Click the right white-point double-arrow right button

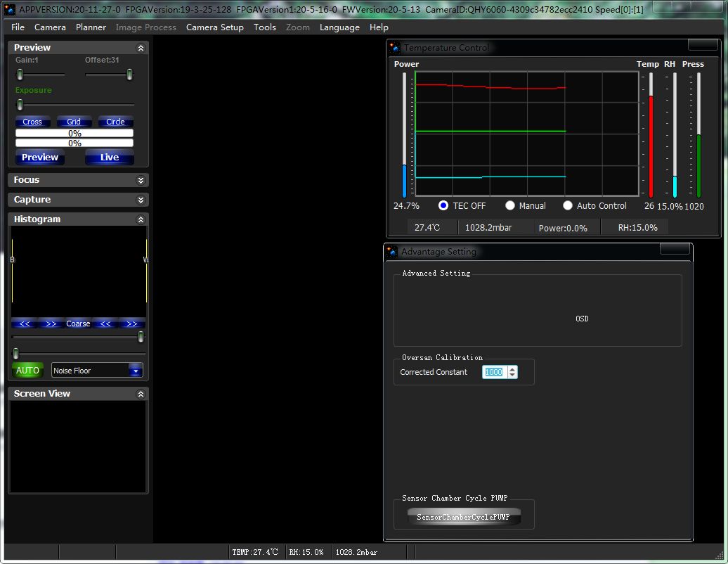(132, 323)
